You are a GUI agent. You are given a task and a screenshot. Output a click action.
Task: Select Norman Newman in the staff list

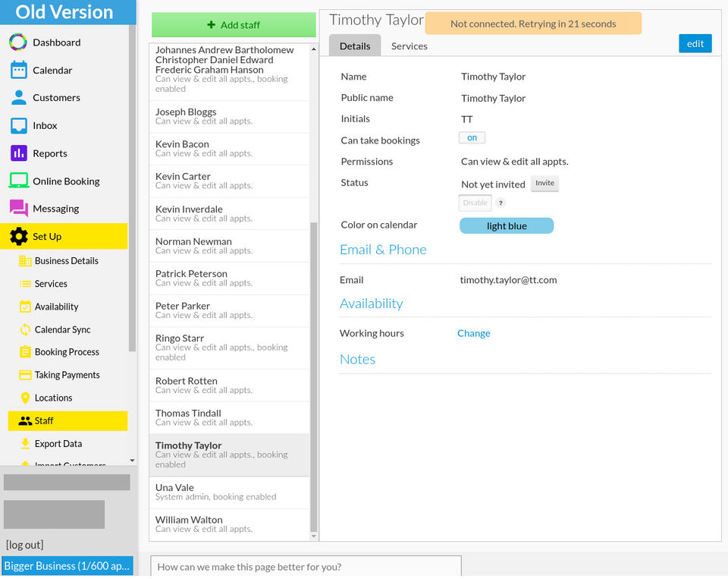coord(229,247)
